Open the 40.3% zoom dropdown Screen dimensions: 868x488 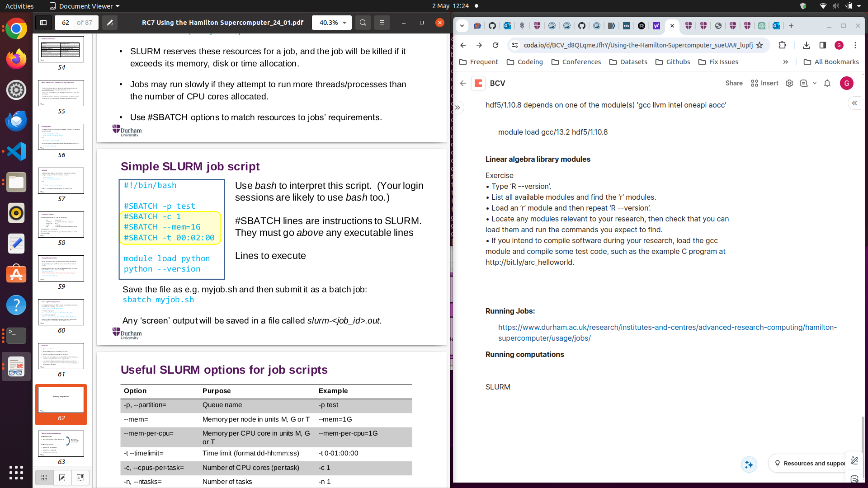(331, 22)
